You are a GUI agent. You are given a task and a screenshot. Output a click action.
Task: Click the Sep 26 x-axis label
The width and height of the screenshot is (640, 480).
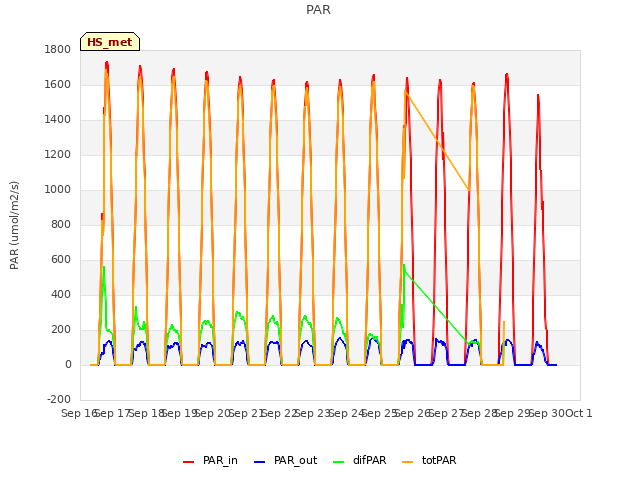coord(413,413)
